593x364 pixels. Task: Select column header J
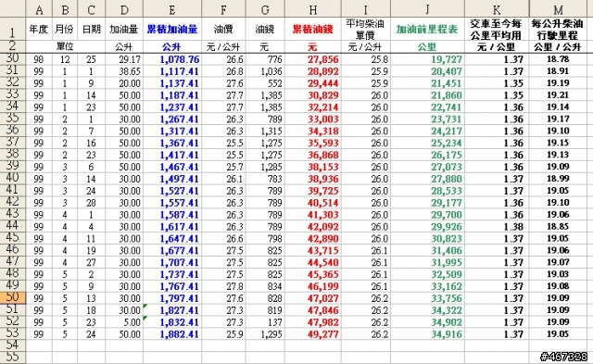pyautogui.click(x=427, y=9)
